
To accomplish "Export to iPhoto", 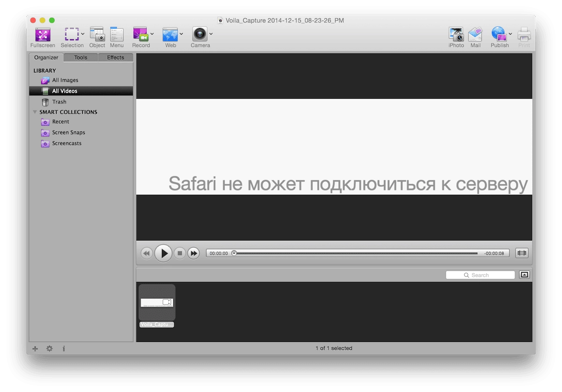I will [456, 37].
